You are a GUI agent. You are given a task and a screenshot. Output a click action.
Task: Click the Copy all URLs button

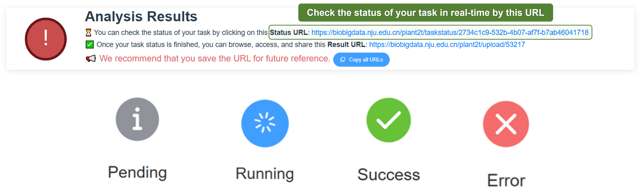(361, 60)
